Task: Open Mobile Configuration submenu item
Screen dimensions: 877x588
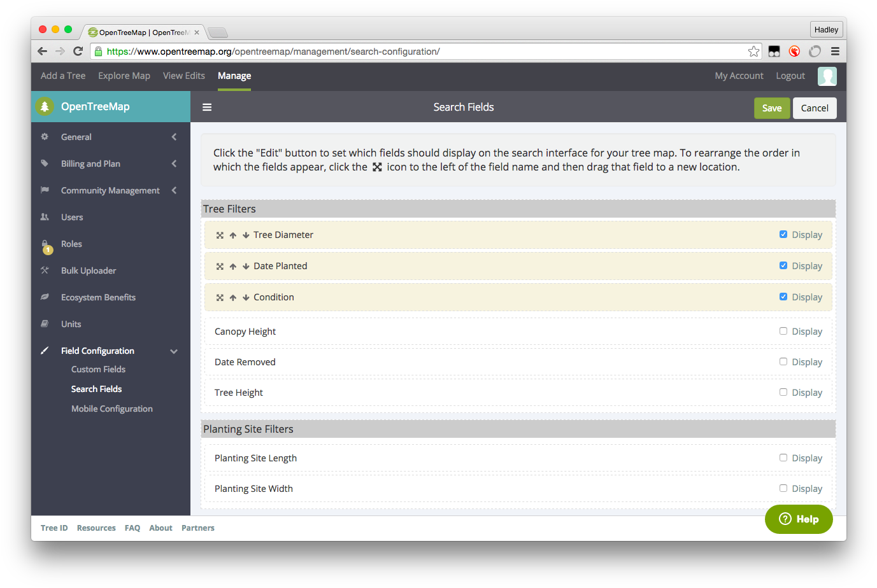Action: pos(112,409)
